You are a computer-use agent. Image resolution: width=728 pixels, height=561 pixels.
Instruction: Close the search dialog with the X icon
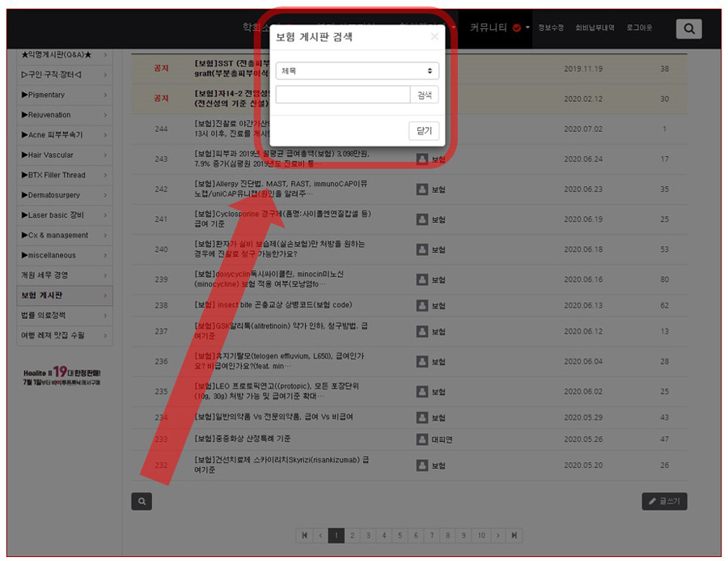434,36
